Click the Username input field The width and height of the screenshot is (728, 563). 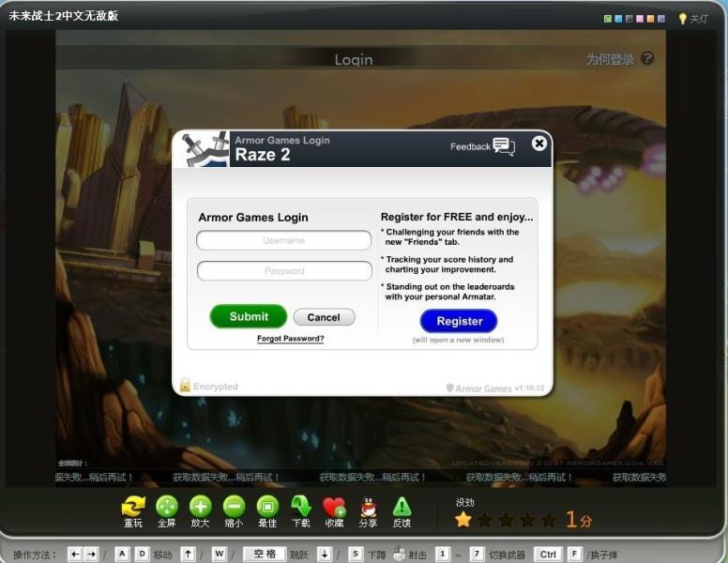coord(283,240)
